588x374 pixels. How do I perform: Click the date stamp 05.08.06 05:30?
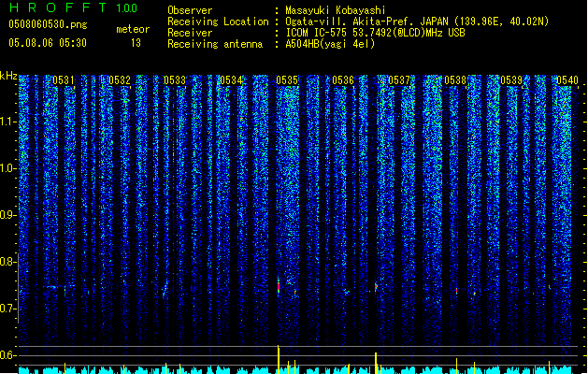tap(48, 43)
